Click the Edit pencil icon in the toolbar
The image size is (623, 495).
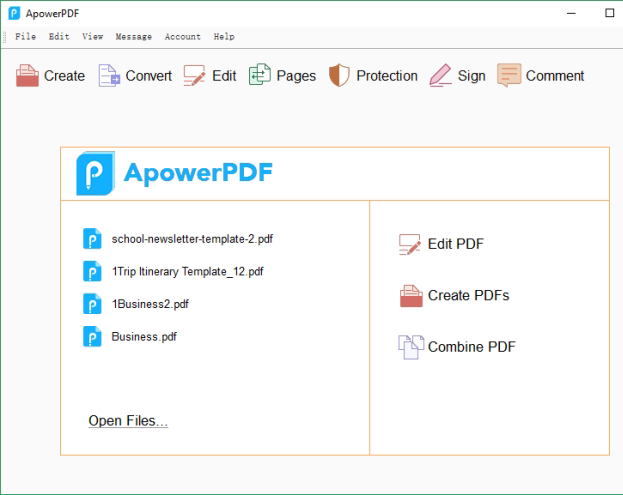[x=194, y=75]
